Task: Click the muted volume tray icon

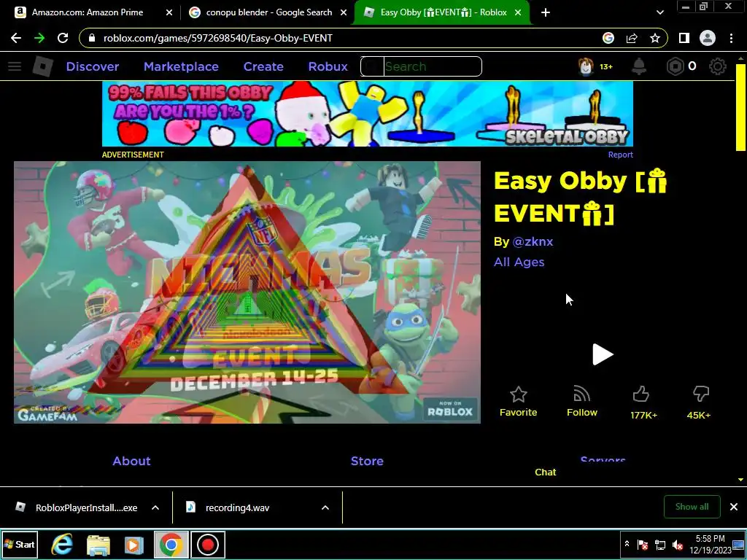Action: tap(677, 544)
